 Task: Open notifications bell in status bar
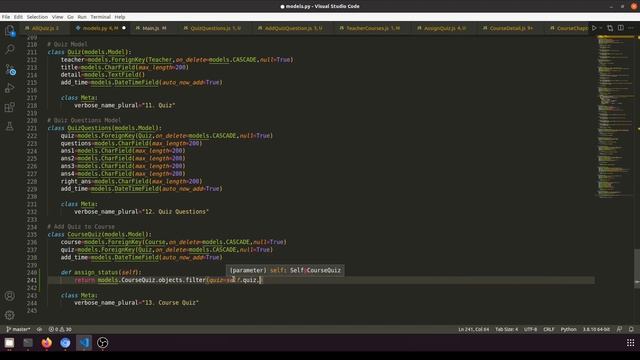point(631,329)
